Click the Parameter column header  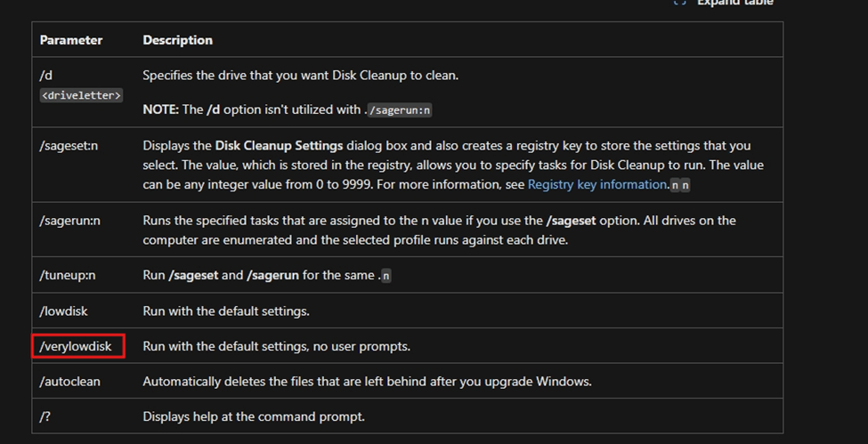click(x=71, y=40)
